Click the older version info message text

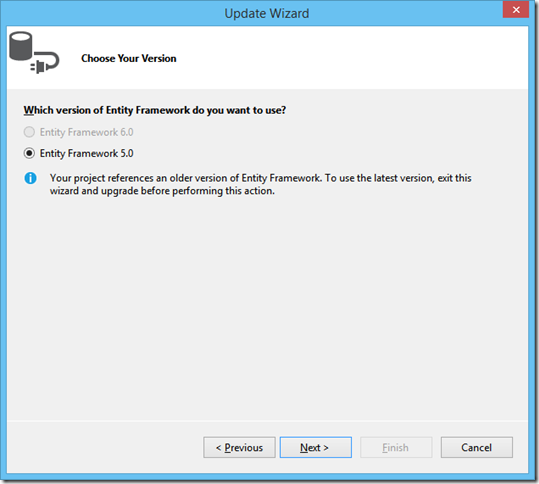(x=261, y=184)
